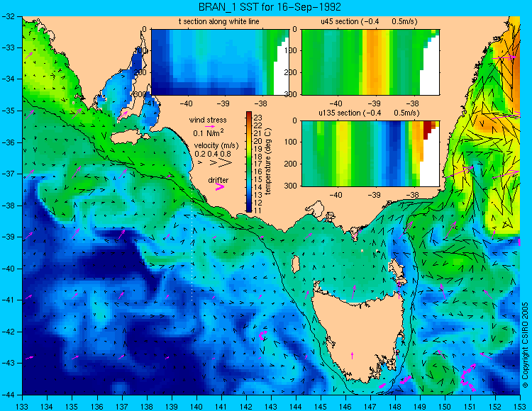Click the "u135 section (-0.4 0.5m/s)" heading

tap(369, 113)
